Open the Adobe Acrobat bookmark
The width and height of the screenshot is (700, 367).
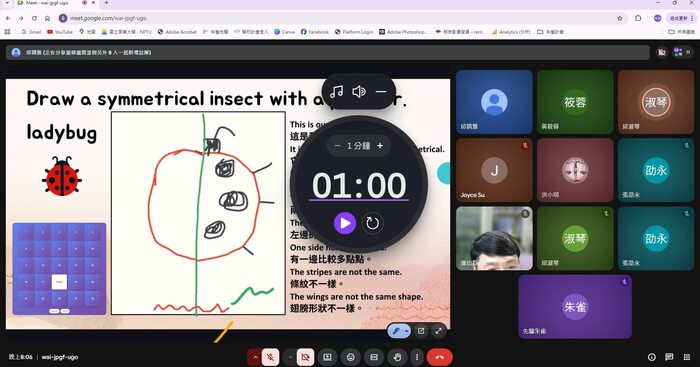[x=177, y=32]
